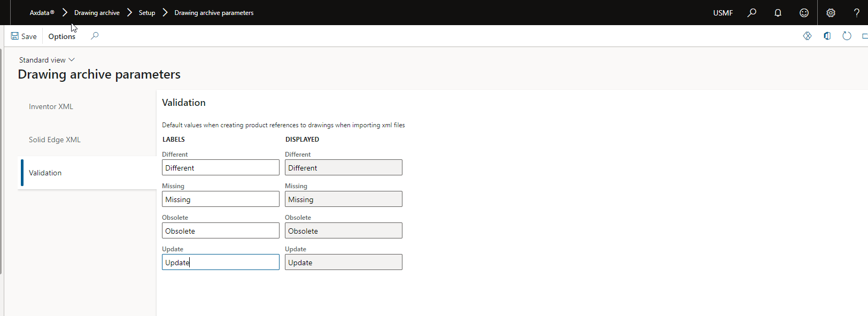Viewport: 868px width, 316px height.
Task: Go to Drawing archive breadcrumb
Action: click(x=97, y=13)
